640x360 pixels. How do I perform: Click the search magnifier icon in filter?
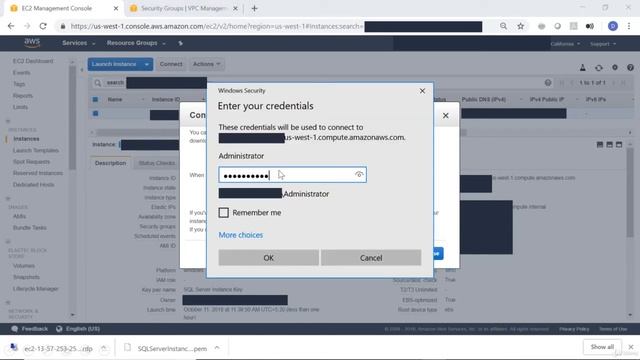(98, 83)
